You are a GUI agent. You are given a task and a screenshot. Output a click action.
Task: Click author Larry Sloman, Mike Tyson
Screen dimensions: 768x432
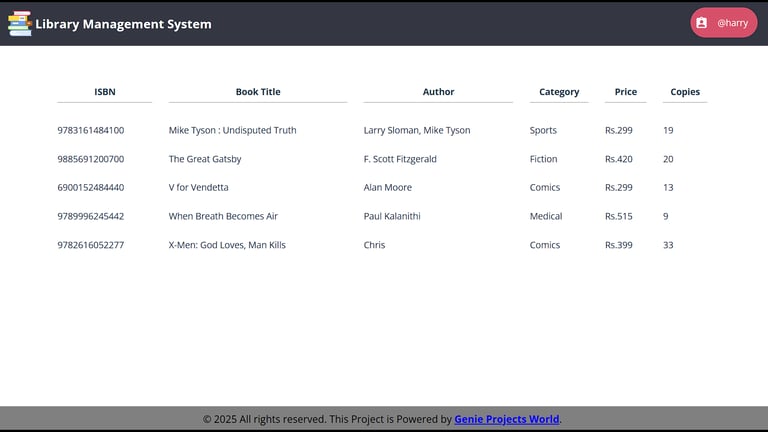tap(417, 130)
